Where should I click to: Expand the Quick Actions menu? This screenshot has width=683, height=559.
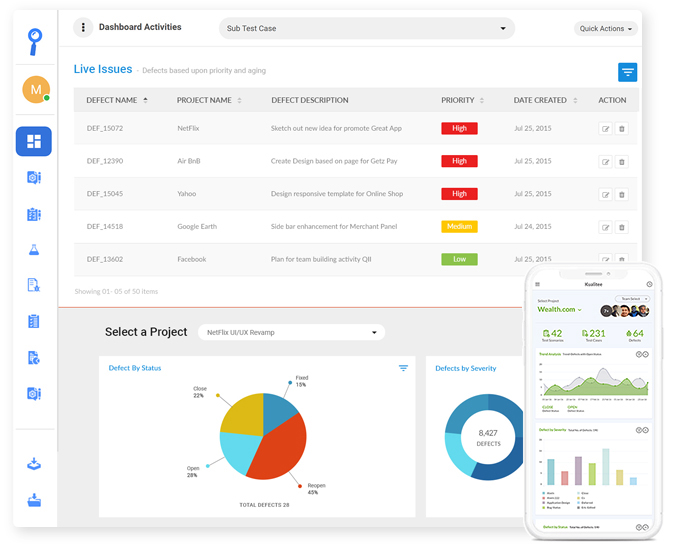click(x=605, y=29)
